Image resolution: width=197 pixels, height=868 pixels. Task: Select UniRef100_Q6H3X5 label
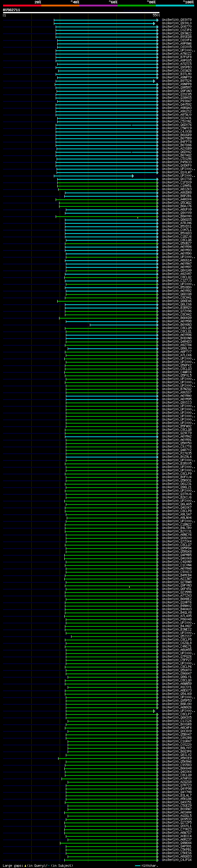pyautogui.click(x=177, y=717)
